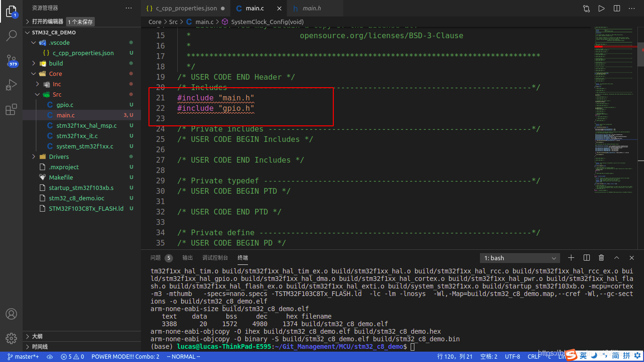644x362 pixels.
Task: Collapse the .vscode folder
Action: [x=82, y=42]
